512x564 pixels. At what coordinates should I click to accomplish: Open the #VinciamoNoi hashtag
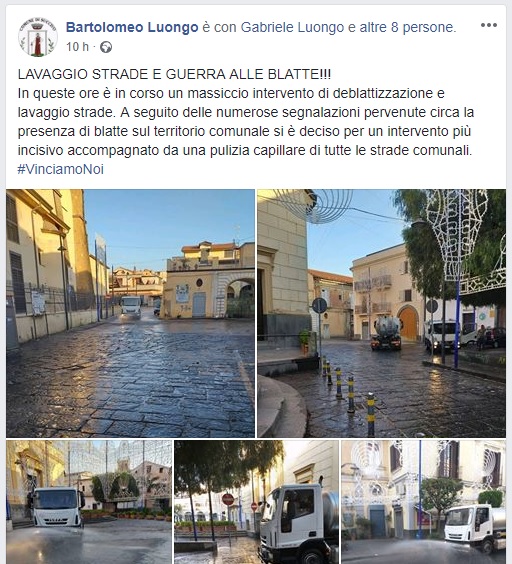coord(61,169)
